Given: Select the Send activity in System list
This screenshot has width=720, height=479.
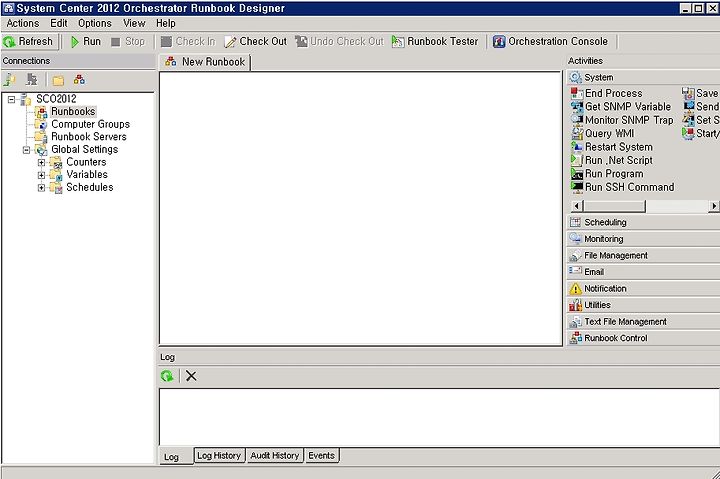Looking at the screenshot, I should [701, 107].
